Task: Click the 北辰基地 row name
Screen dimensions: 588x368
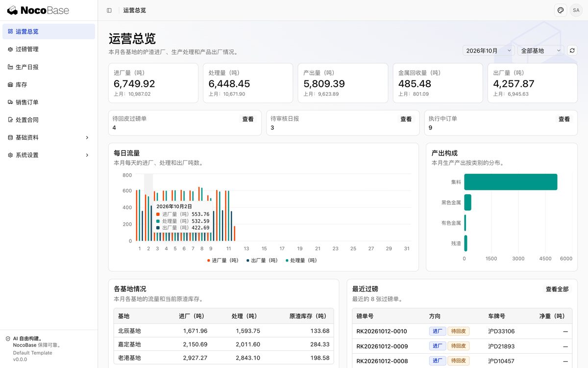Action: [x=129, y=331]
